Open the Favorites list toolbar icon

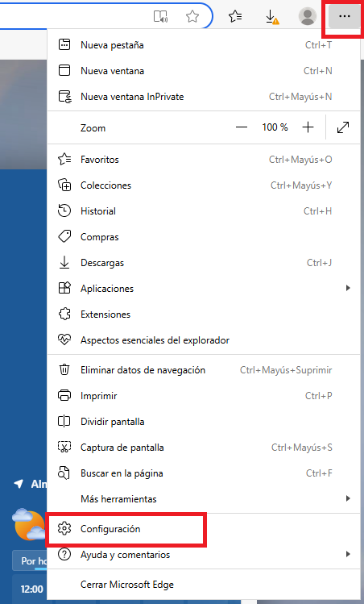coord(235,17)
